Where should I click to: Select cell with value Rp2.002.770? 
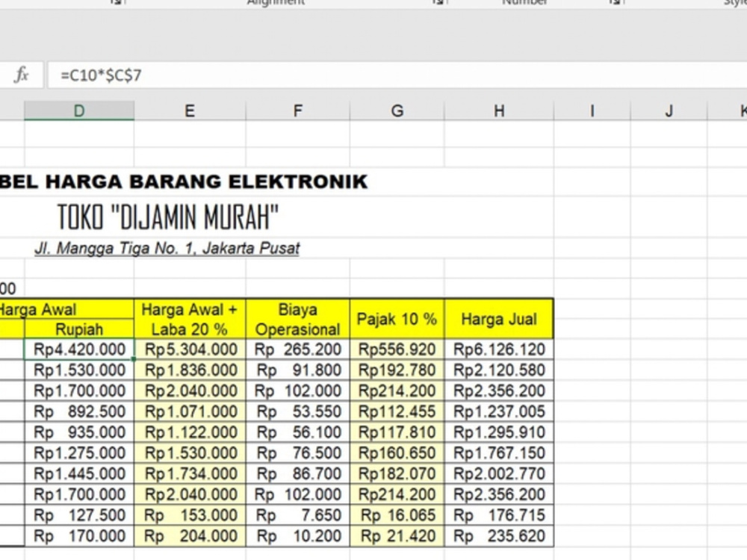click(x=499, y=474)
